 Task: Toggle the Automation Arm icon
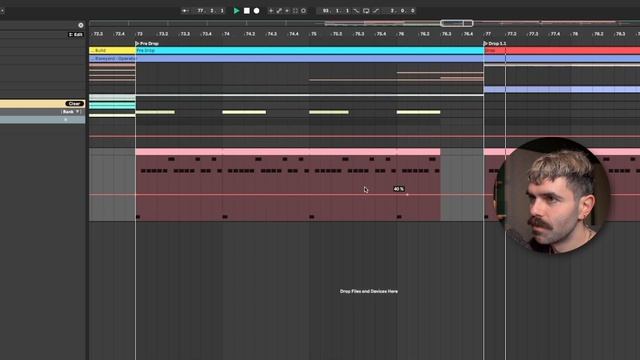pos(279,11)
